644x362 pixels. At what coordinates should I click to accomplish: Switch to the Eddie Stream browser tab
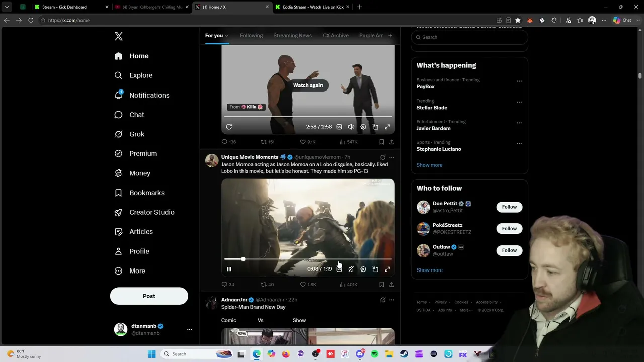click(x=312, y=7)
